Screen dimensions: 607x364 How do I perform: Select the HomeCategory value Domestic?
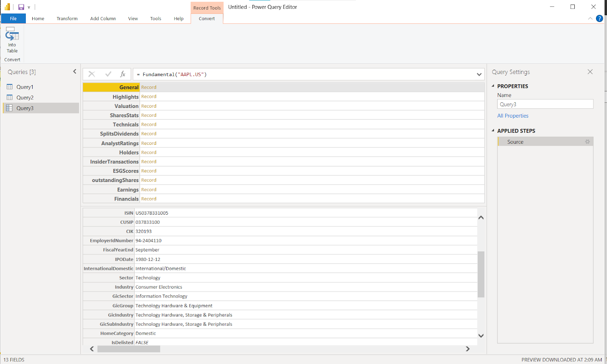coord(146,333)
